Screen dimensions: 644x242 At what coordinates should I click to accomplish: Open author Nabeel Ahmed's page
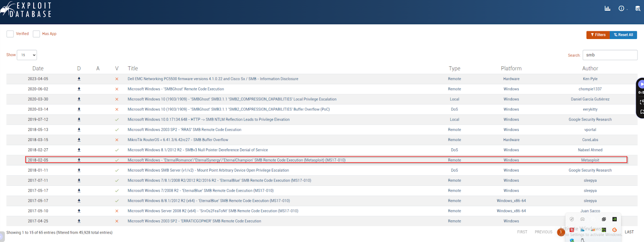(x=590, y=150)
